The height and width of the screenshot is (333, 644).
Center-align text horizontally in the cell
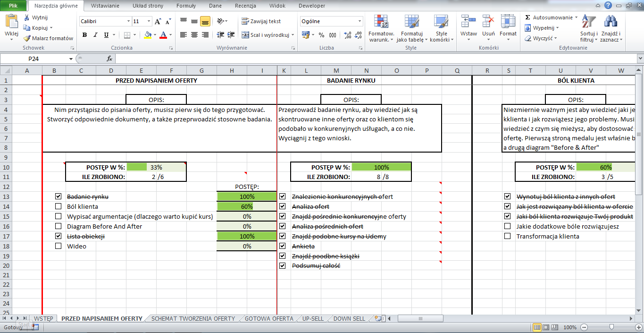tap(194, 35)
